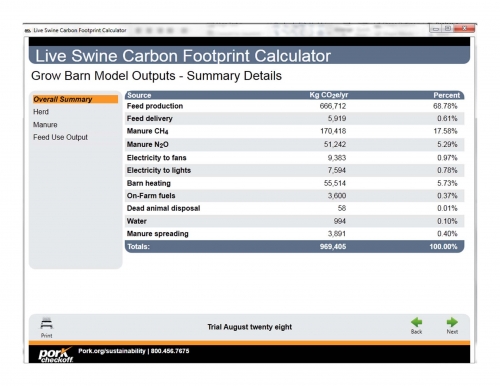Open the Feed Use Output section
Screen dimensions: 500x386
(x=60, y=137)
